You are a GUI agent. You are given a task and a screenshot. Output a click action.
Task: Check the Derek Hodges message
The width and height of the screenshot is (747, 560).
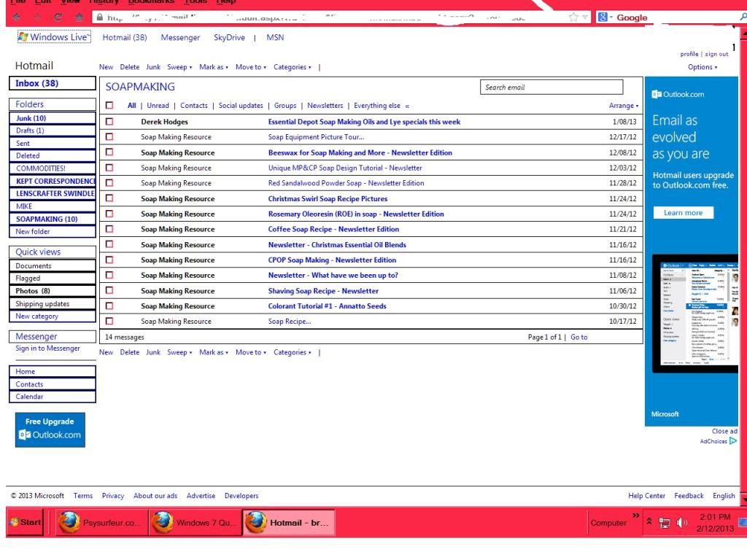109,122
